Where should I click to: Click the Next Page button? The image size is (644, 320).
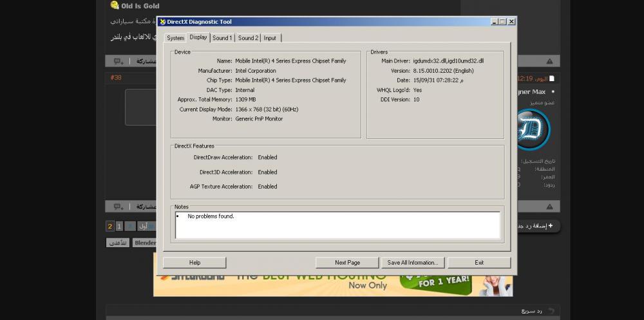click(347, 263)
